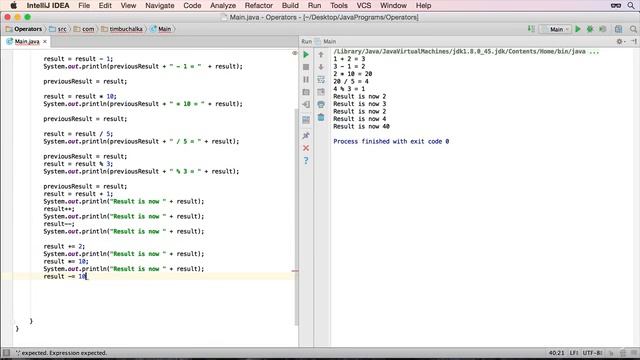
Task: Click the 'Result is now 40' console line
Action: pyautogui.click(x=361, y=127)
